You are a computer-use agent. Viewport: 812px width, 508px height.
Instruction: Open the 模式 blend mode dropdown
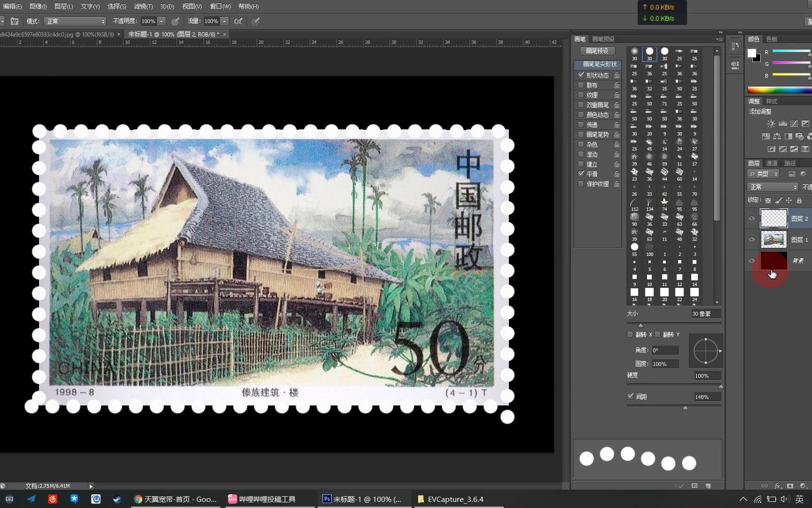[x=75, y=21]
